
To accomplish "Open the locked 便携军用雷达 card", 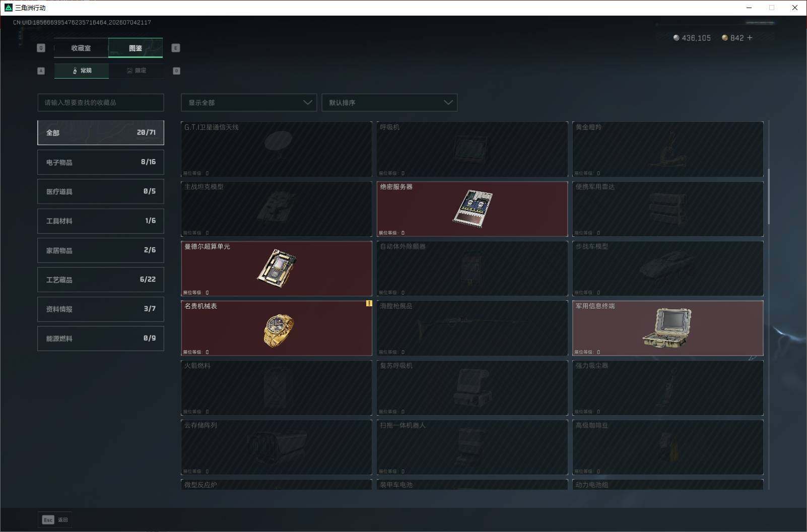I will click(667, 209).
